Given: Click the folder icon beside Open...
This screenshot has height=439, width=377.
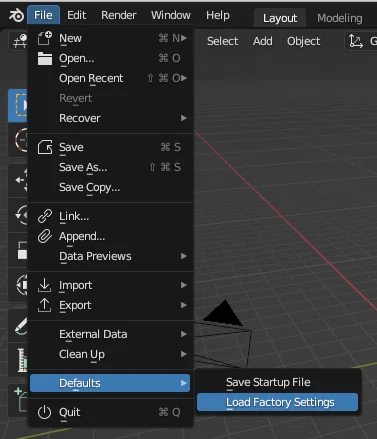Looking at the screenshot, I should 45,58.
